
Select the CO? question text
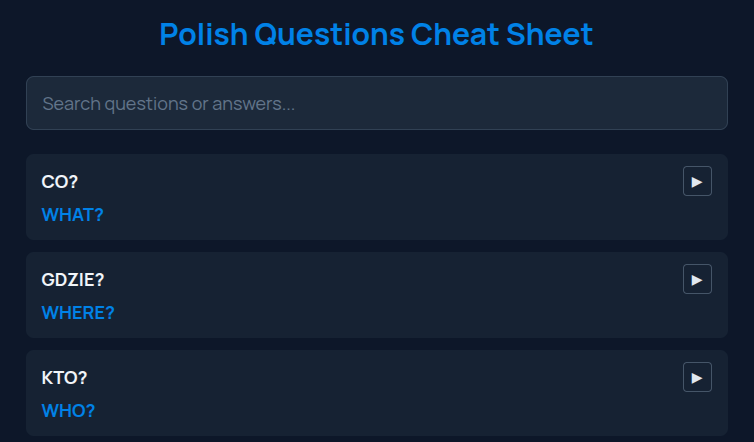coord(60,182)
